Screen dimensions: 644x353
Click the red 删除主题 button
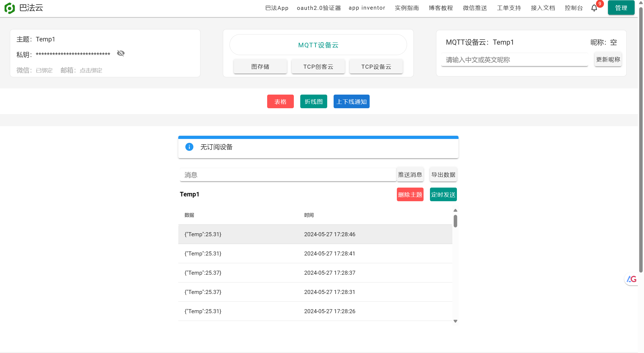(x=410, y=195)
